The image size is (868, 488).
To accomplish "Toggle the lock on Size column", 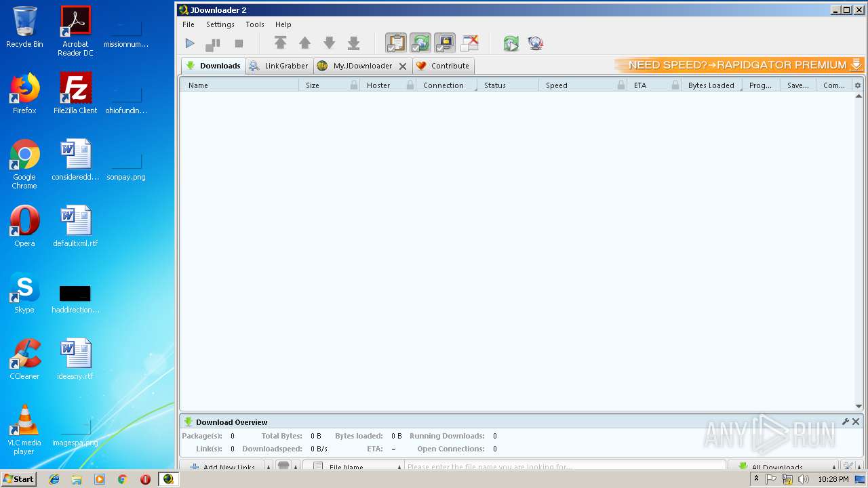I will [x=354, y=85].
